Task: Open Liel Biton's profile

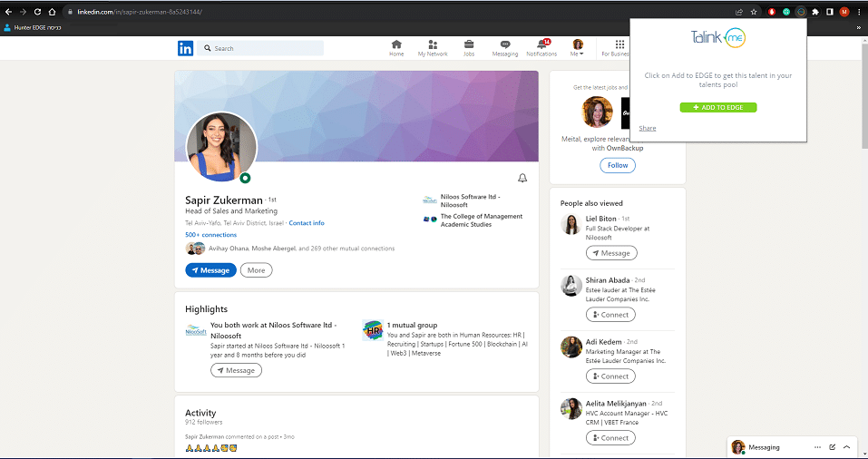Action: 600,219
